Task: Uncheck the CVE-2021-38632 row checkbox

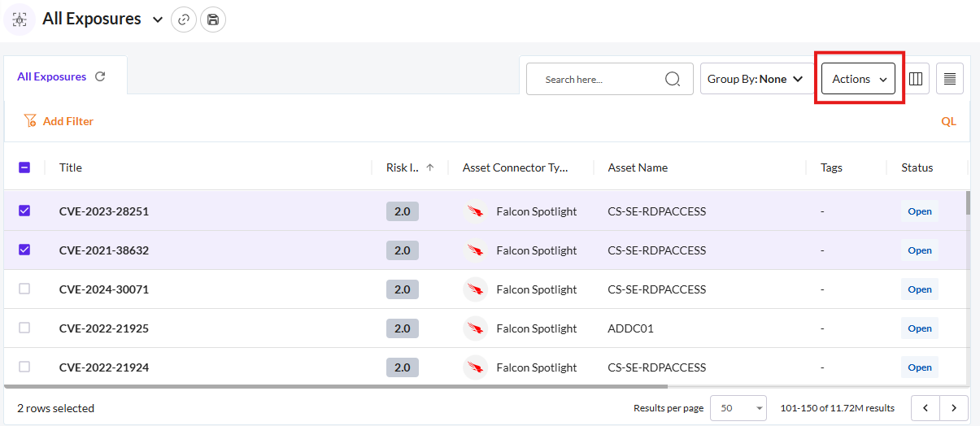Action: click(24, 250)
